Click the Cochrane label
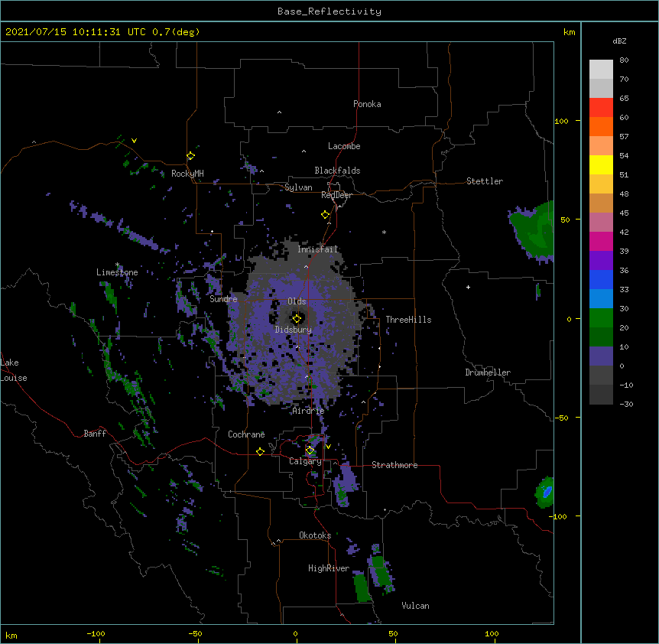This screenshot has width=659, height=644. [246, 434]
